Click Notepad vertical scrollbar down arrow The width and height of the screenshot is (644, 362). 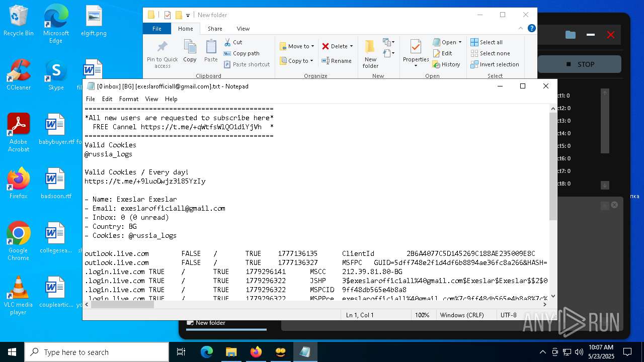(x=553, y=296)
